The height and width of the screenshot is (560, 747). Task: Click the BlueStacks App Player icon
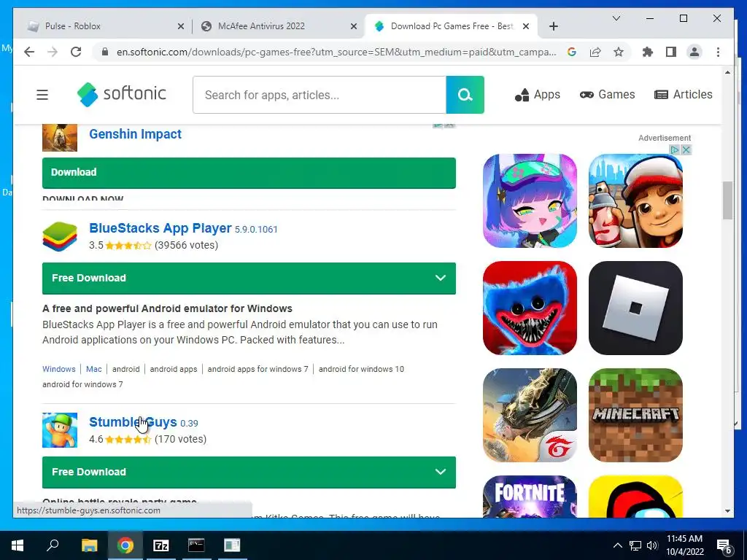tap(60, 236)
